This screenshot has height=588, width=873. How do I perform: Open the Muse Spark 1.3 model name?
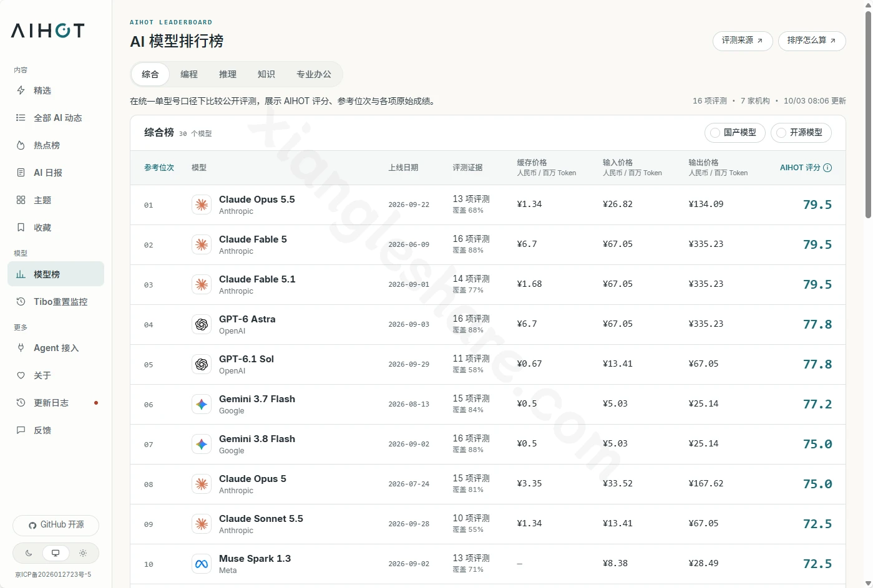(255, 559)
